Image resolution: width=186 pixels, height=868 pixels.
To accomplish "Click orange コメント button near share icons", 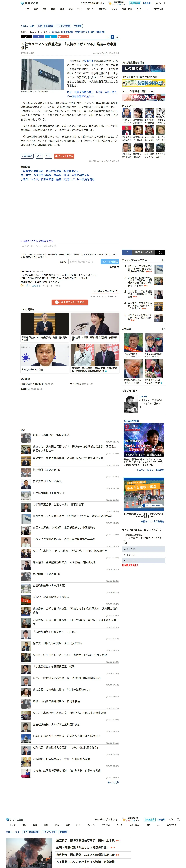I will [x=63, y=37].
